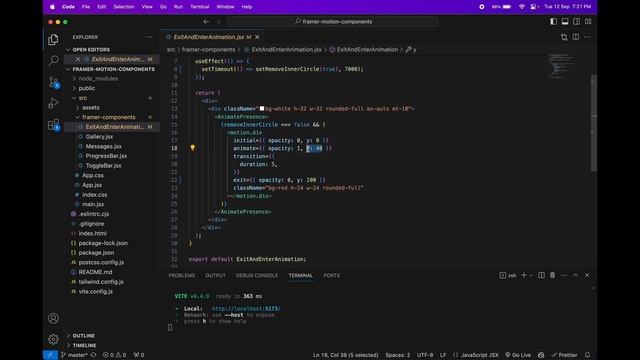Collapse the src folder
The width and height of the screenshot is (640, 360).
83,98
